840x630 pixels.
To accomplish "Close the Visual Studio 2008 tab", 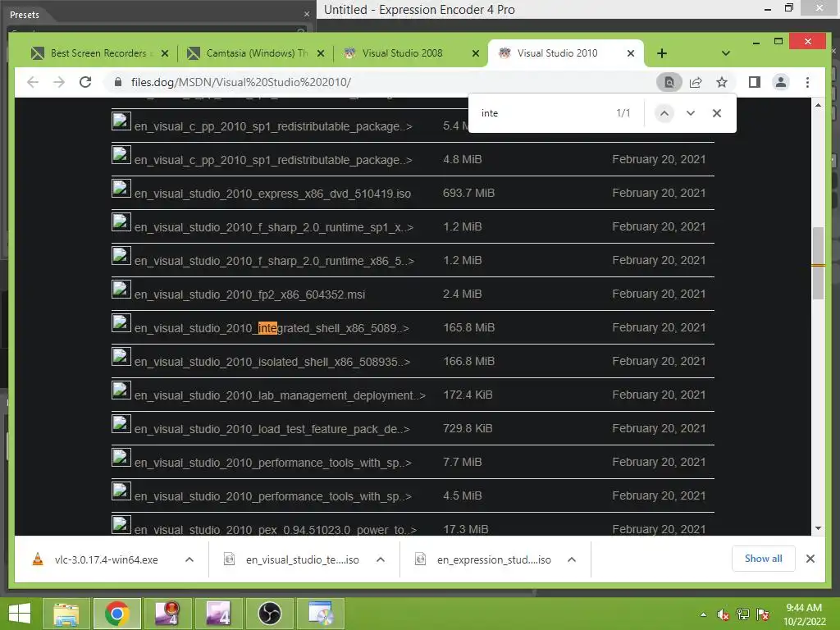I will click(x=476, y=53).
